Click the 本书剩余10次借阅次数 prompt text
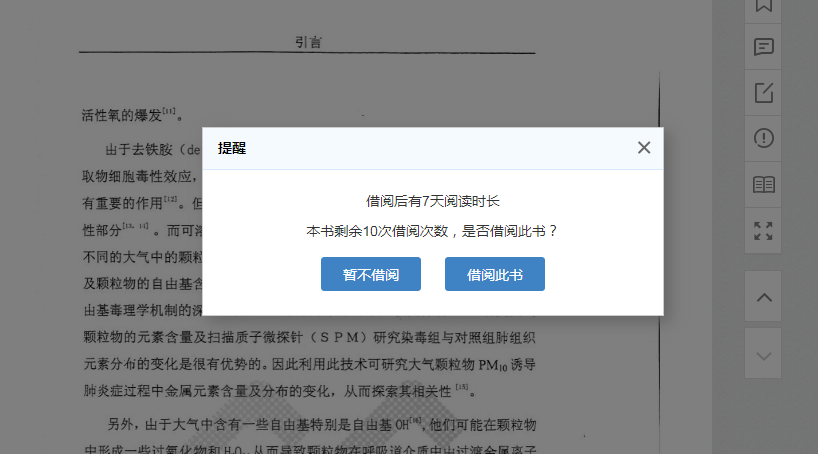 coord(432,231)
